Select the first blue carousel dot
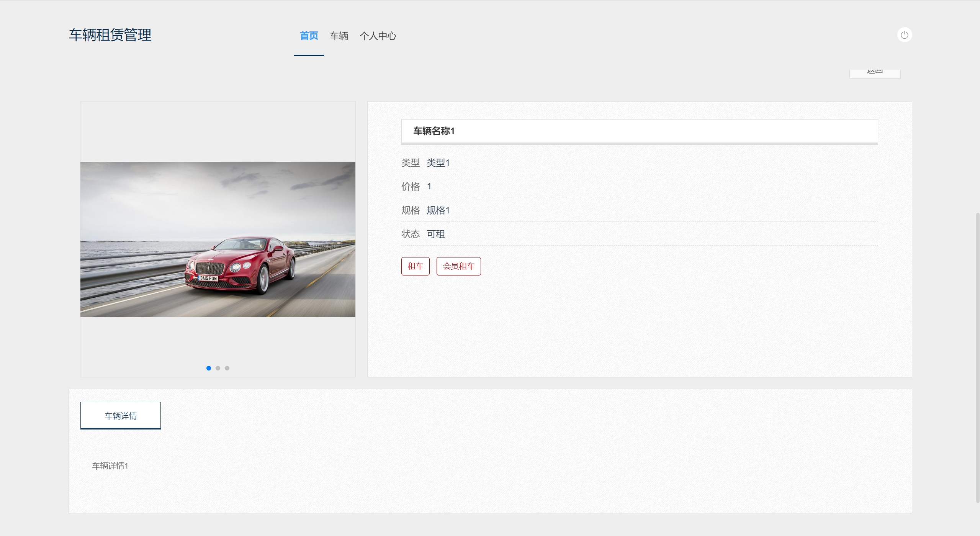This screenshot has height=536, width=980. point(209,368)
